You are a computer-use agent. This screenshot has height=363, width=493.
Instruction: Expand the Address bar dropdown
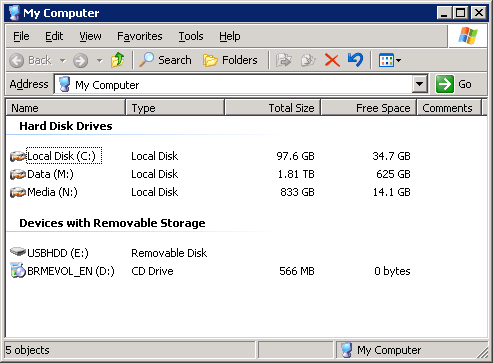pyautogui.click(x=420, y=84)
